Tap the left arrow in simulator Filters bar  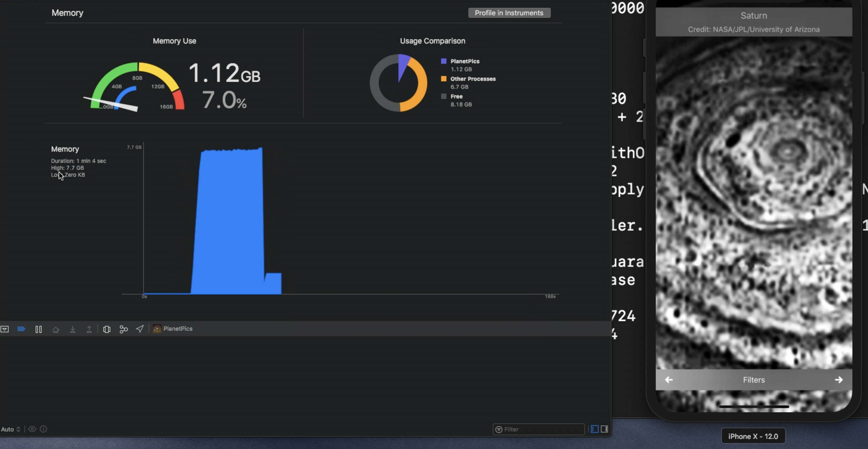pos(669,380)
